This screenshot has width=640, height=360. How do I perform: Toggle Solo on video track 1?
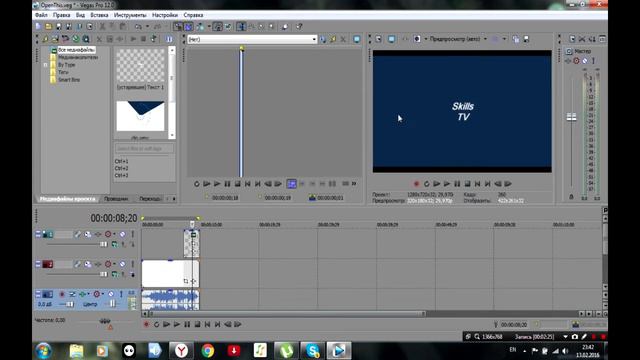[132, 234]
